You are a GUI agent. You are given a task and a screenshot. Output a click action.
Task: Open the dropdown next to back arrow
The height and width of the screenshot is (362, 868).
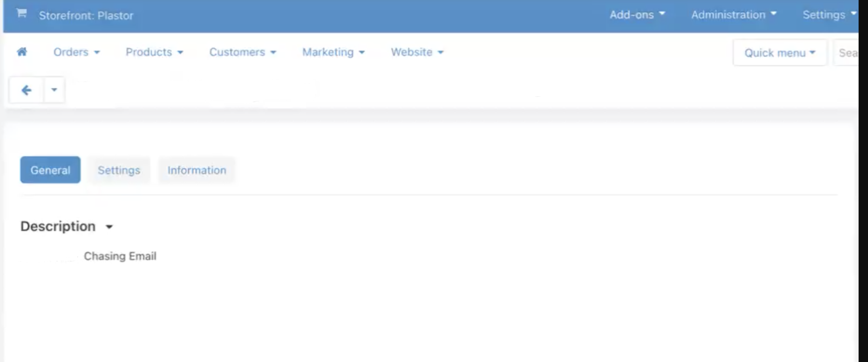[54, 90]
